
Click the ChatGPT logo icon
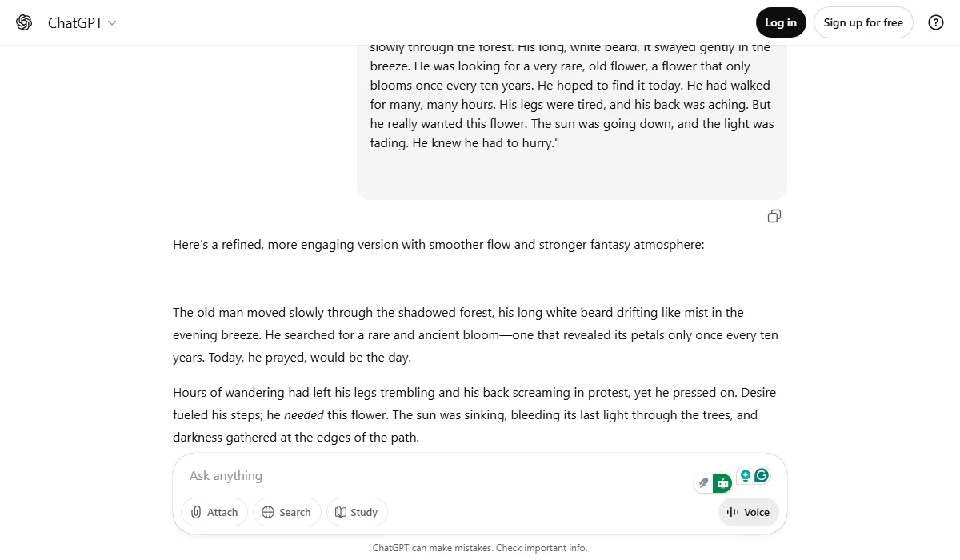[x=23, y=22]
